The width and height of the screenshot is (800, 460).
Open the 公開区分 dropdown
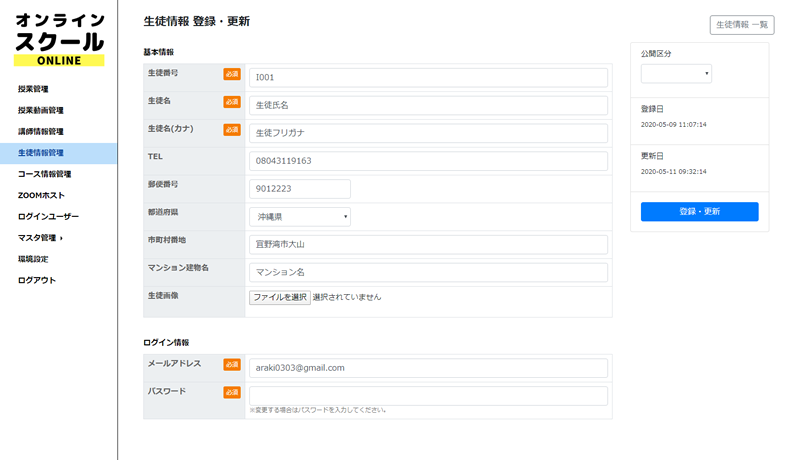(x=676, y=73)
